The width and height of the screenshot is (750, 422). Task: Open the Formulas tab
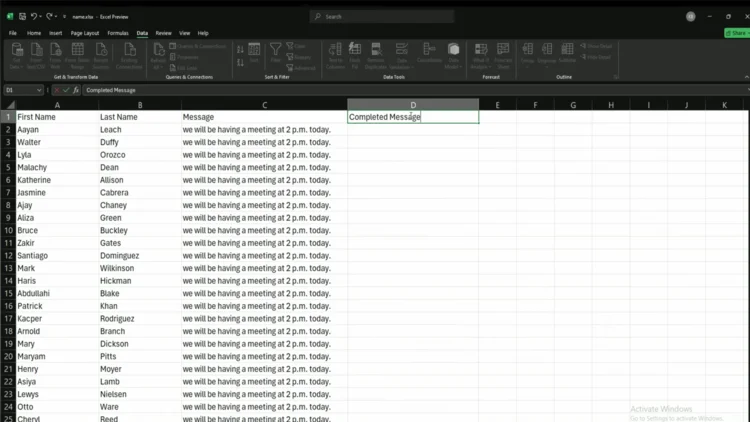tap(118, 33)
